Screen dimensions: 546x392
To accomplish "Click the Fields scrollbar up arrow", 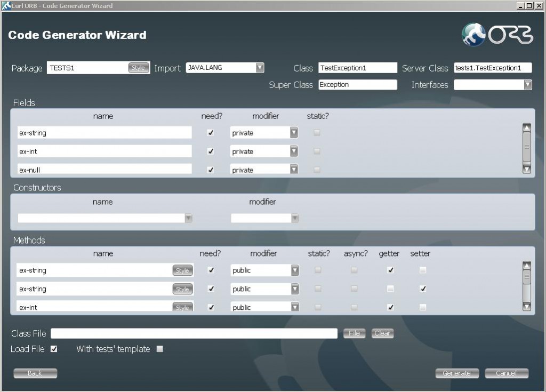I will 527,128.
